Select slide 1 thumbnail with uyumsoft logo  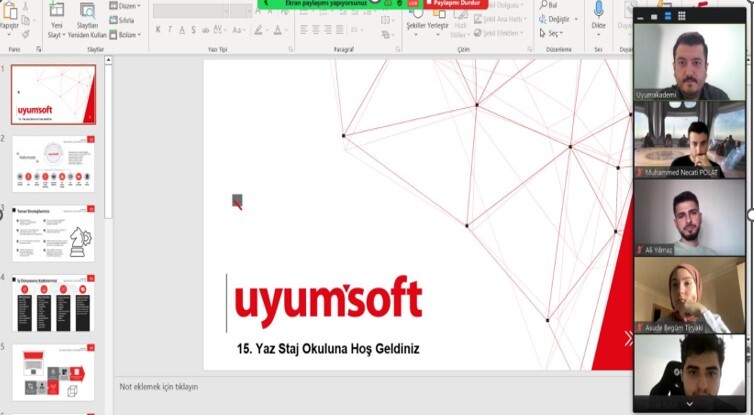click(53, 95)
